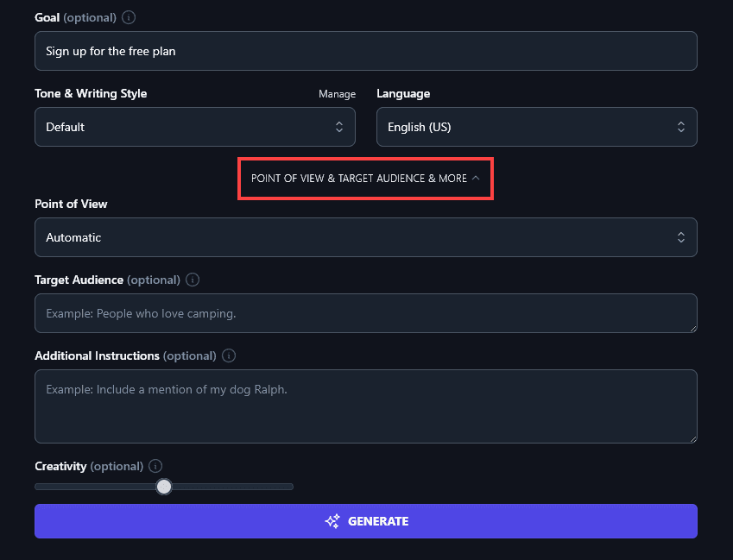Viewport: 733px width, 560px height.
Task: Click the chevron on the Tone selector
Action: [338, 126]
